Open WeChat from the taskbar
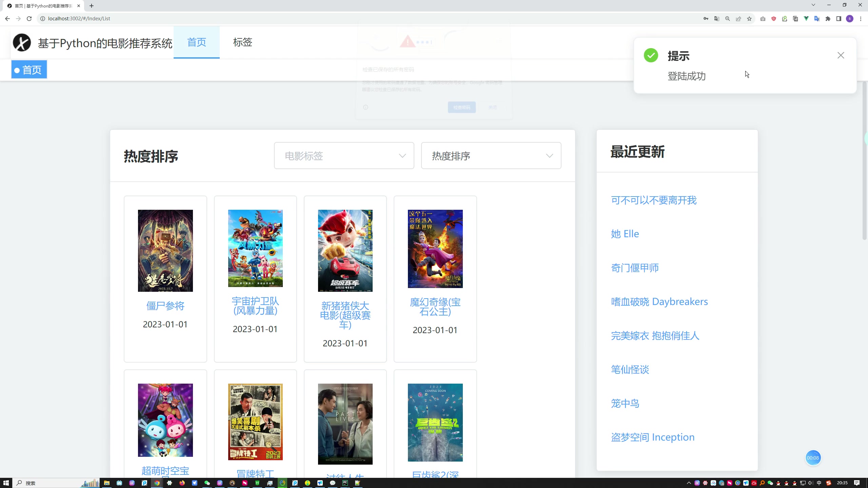The height and width of the screenshot is (488, 868). [x=207, y=483]
